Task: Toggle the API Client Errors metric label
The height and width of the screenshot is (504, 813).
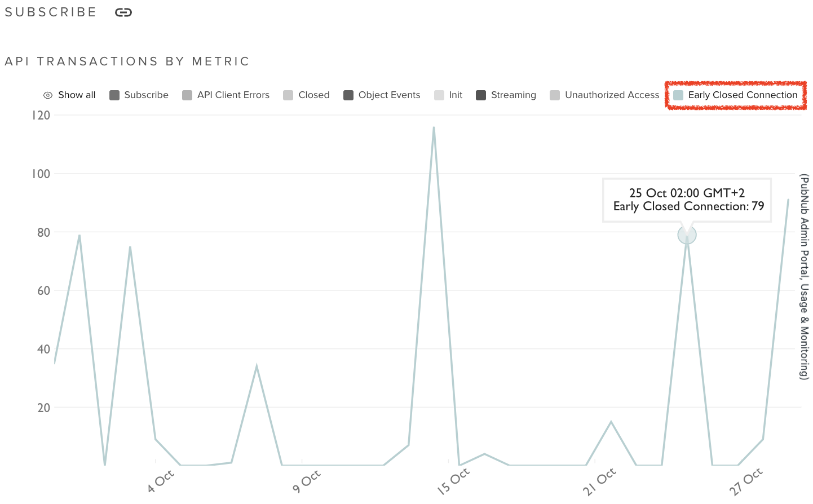Action: [x=233, y=95]
